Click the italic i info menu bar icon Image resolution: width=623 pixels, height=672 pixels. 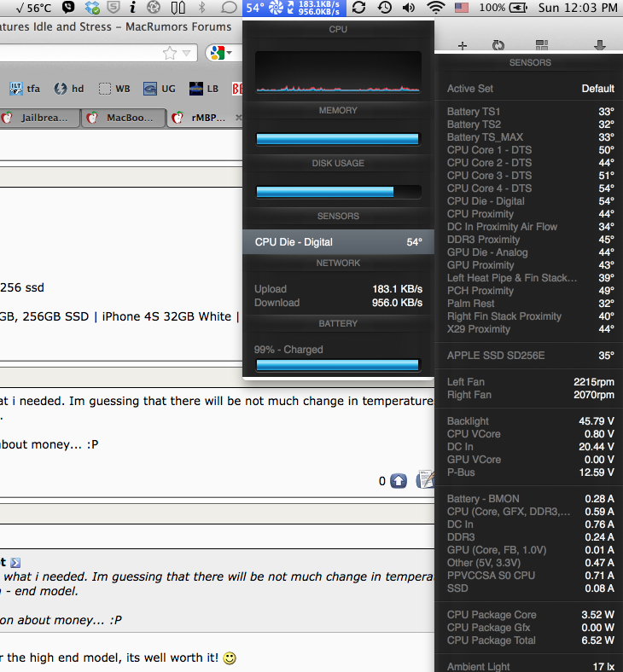(x=133, y=8)
